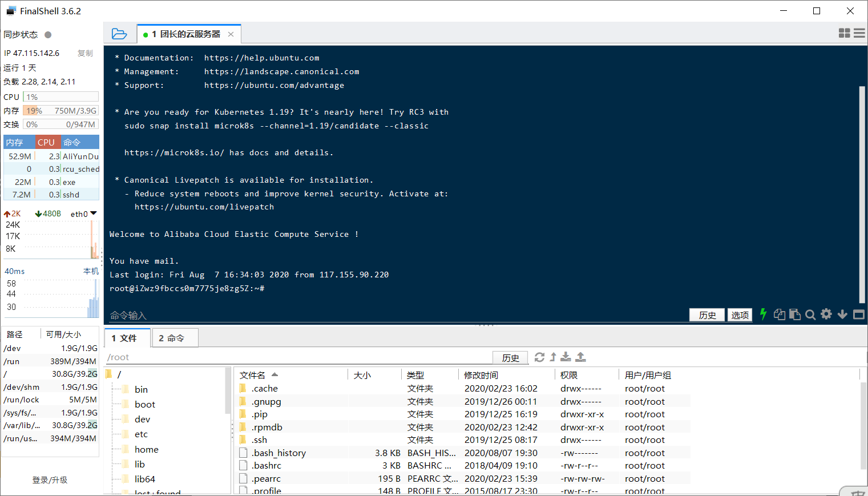Click the CPU usage bar
This screenshot has height=496, width=868.
(60, 97)
